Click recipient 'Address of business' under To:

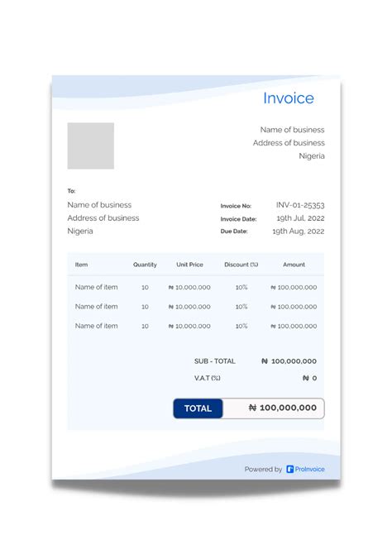(103, 218)
